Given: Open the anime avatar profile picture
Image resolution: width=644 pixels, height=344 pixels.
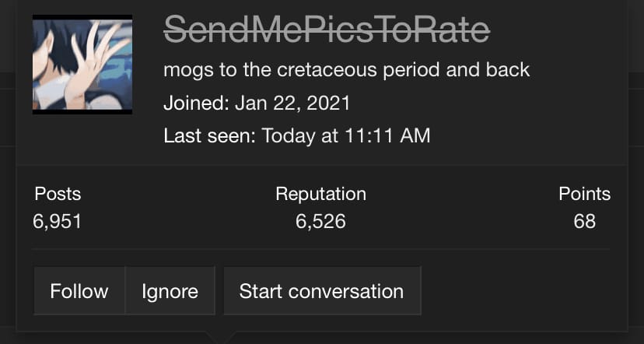Looking at the screenshot, I should point(82,64).
